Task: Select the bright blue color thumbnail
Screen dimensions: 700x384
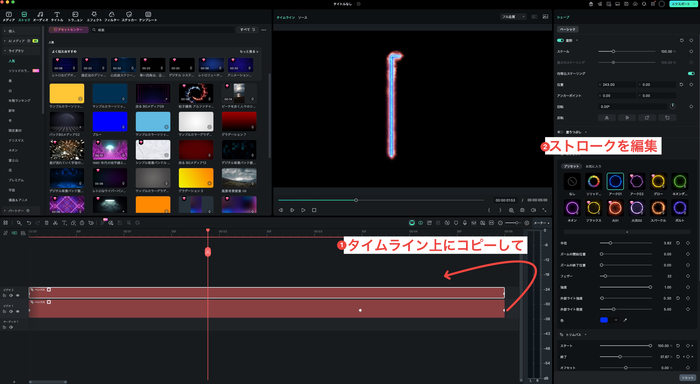Action: [x=110, y=121]
